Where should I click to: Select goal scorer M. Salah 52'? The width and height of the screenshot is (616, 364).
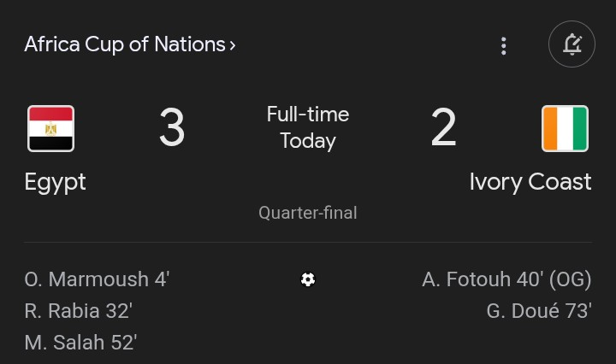[x=80, y=343]
